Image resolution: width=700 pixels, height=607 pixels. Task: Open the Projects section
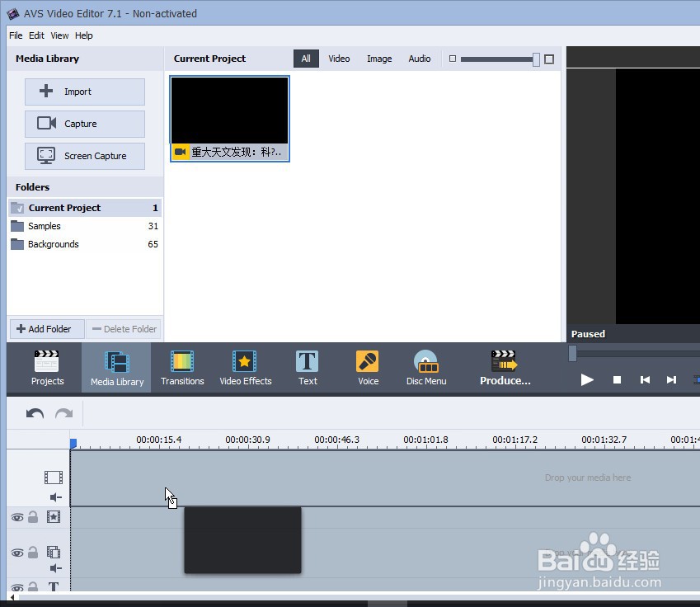pos(47,368)
